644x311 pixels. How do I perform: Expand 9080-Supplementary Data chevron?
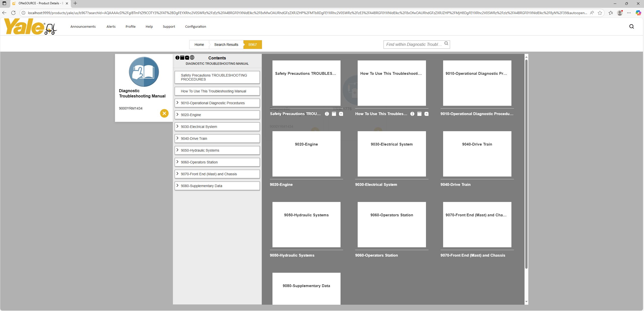pyautogui.click(x=177, y=186)
